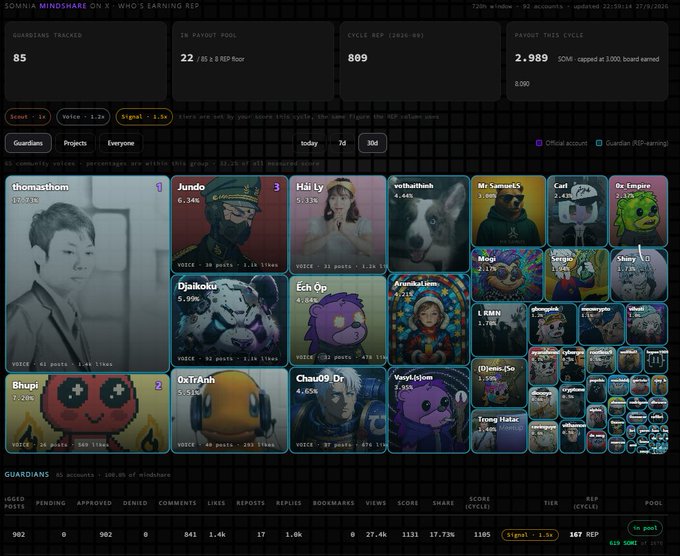This screenshot has height=556, width=680.
Task: Select the today time range
Action: click(309, 143)
